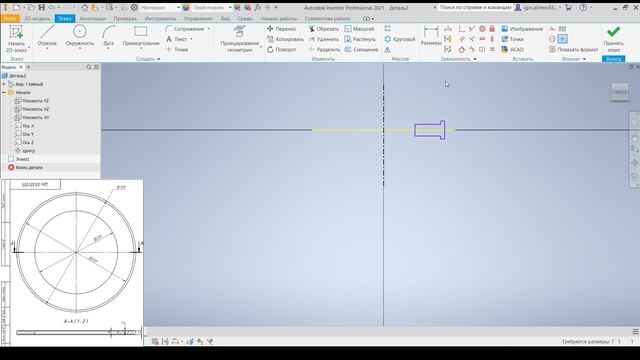Select the Окружность (Circle) tool

point(80,36)
